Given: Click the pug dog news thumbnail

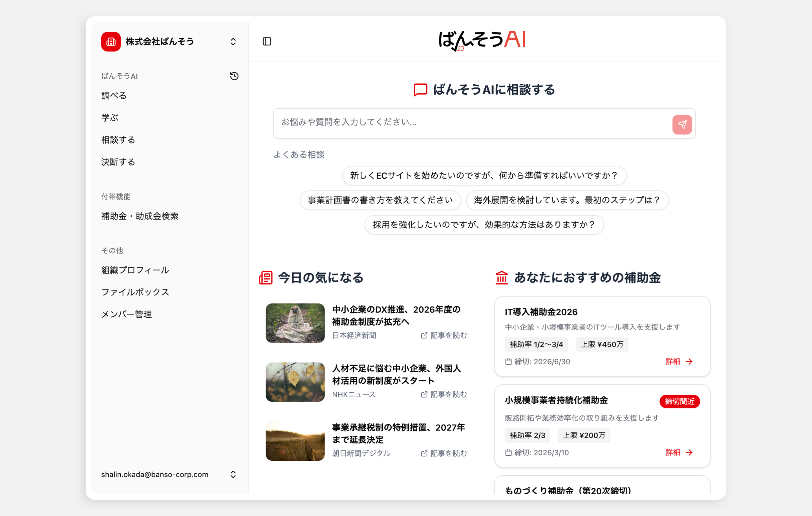Looking at the screenshot, I should coord(295,323).
